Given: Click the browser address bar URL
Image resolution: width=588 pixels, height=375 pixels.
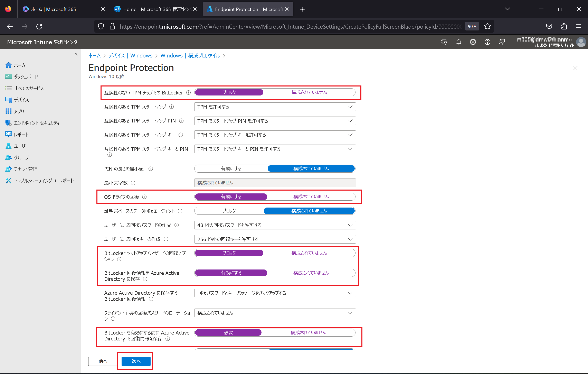Looking at the screenshot, I should pos(291,26).
